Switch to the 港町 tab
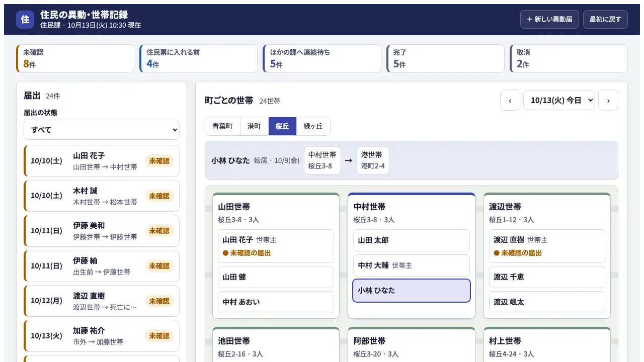644x362 pixels. coord(254,126)
